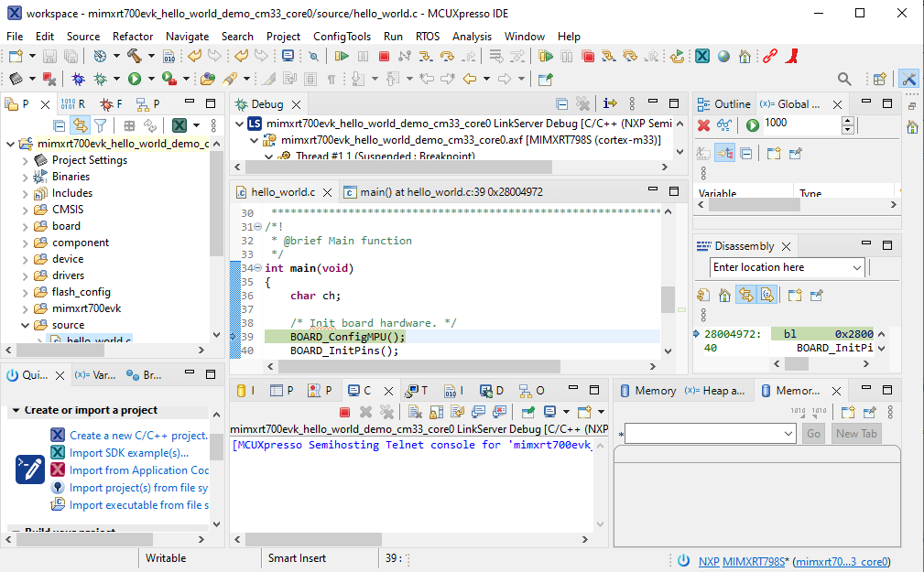Toggle Link with Editor in project explorer
The width and height of the screenshot is (924, 572).
[81, 125]
